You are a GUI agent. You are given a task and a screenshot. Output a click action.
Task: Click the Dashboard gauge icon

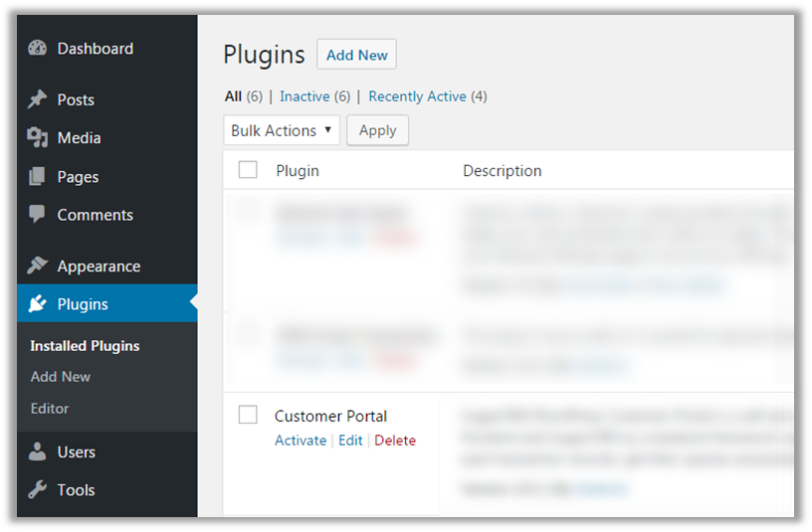point(38,49)
